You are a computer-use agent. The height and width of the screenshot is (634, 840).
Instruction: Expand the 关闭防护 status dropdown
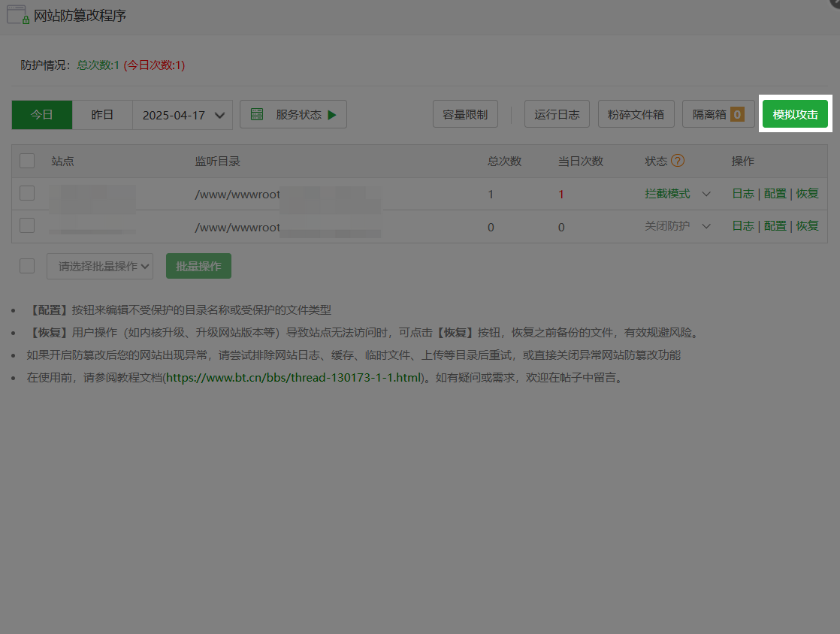(x=706, y=226)
